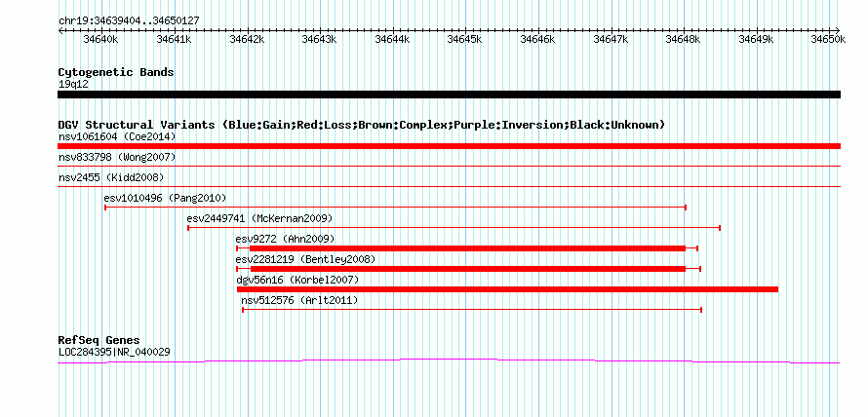Click the 34641k ruler tick label
868x417 pixels.
[x=174, y=39]
